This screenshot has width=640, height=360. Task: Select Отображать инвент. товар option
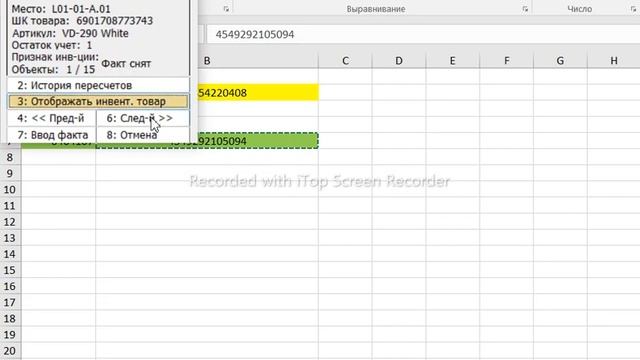pos(98,102)
